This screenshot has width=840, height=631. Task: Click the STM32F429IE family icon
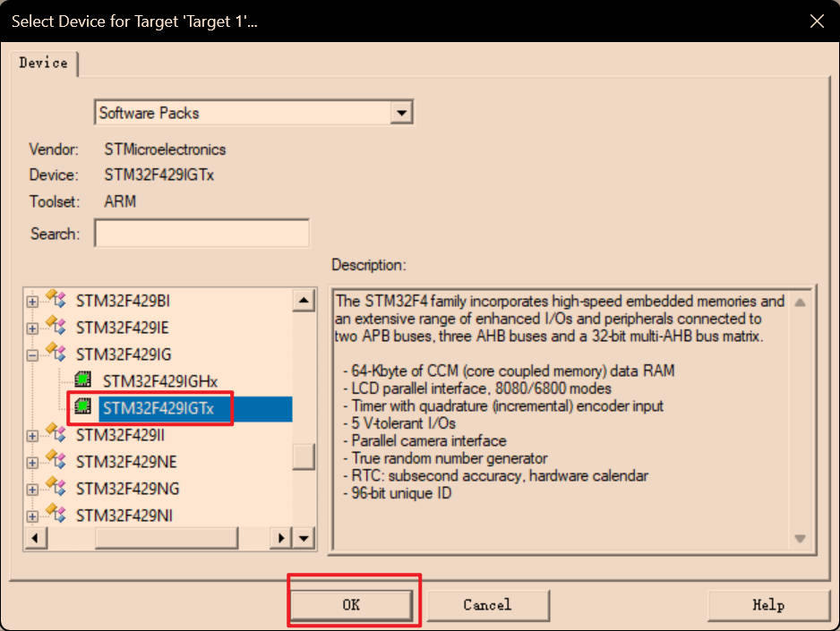click(56, 328)
